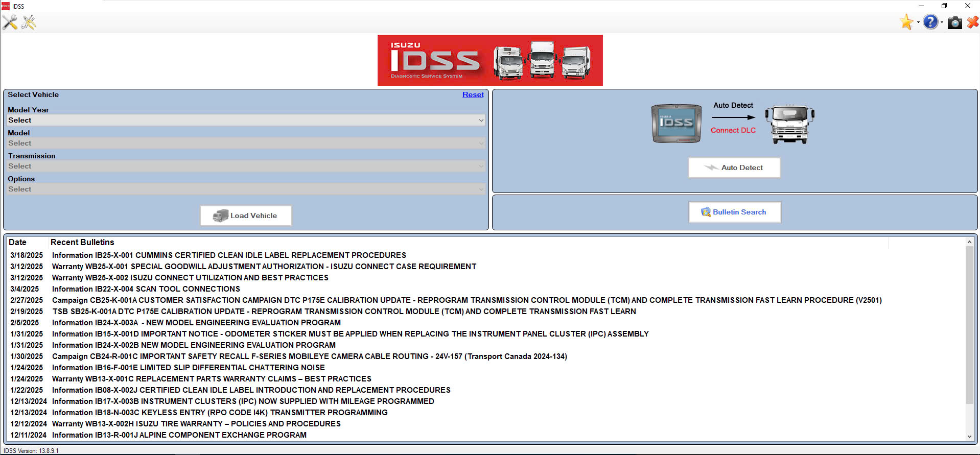Click the Reset link
Screen dimensions: 980x455
tap(473, 94)
